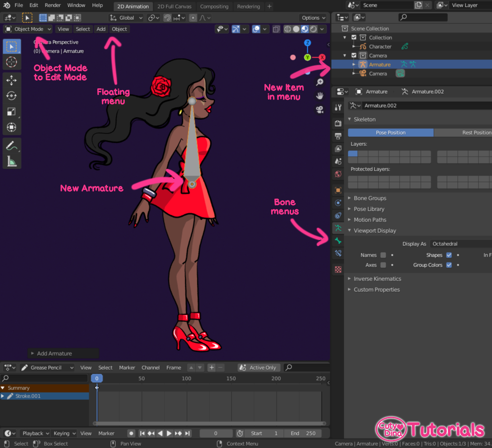
Task: Open the Window menu
Action: pos(76,5)
